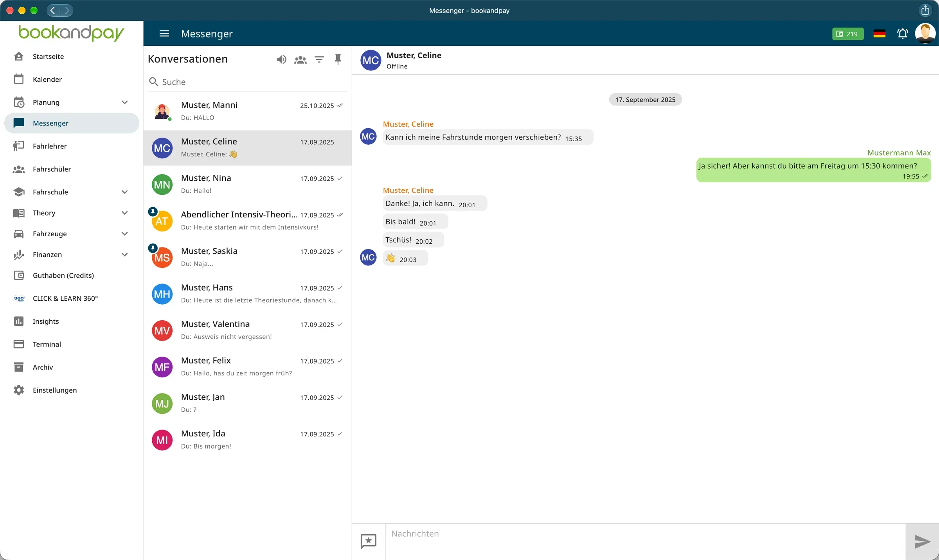Expand the Theory menu chevron
The width and height of the screenshot is (939, 560).
tap(124, 213)
